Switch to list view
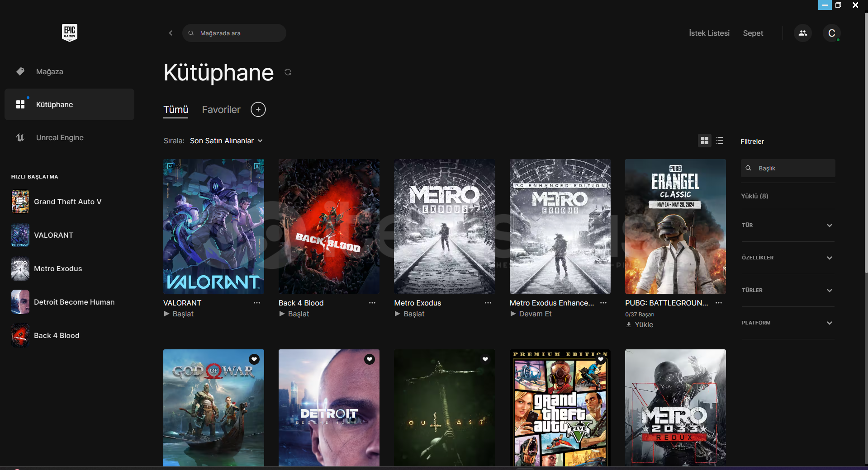The width and height of the screenshot is (868, 470). (720, 141)
